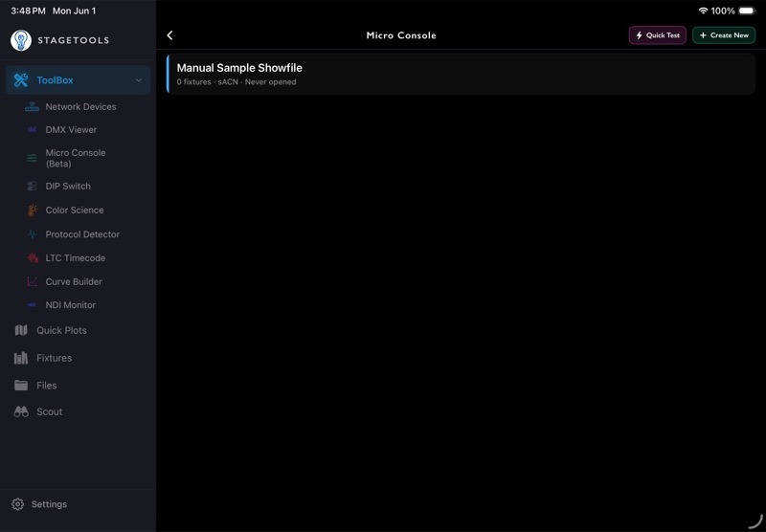Go to Scout section

pos(50,412)
